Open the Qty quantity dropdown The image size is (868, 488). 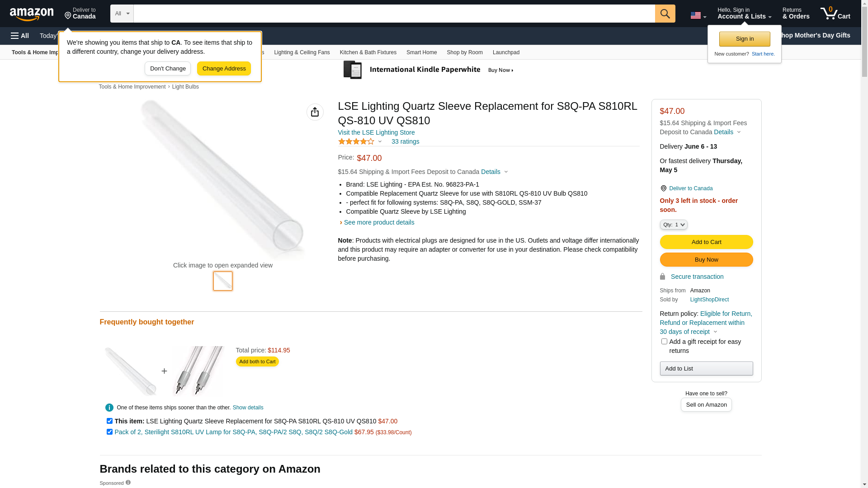674,225
